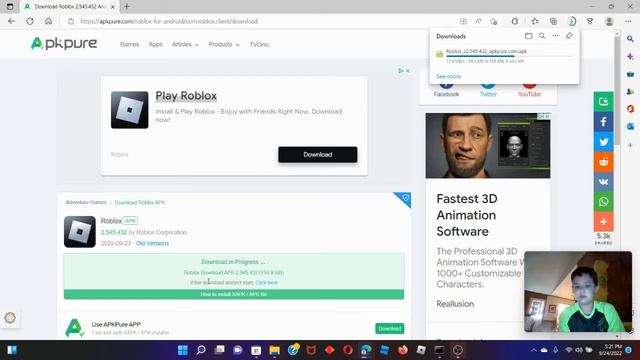Viewport: 640px width, 360px height.
Task: Go back to the previous page
Action: (11, 21)
